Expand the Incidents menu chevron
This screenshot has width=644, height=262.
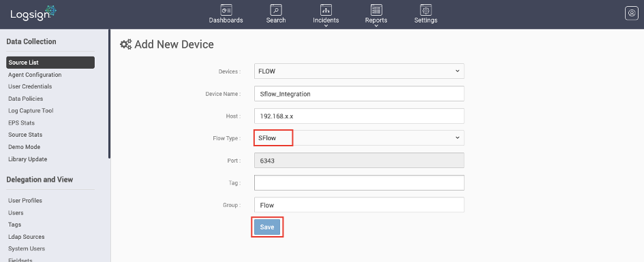326,26
